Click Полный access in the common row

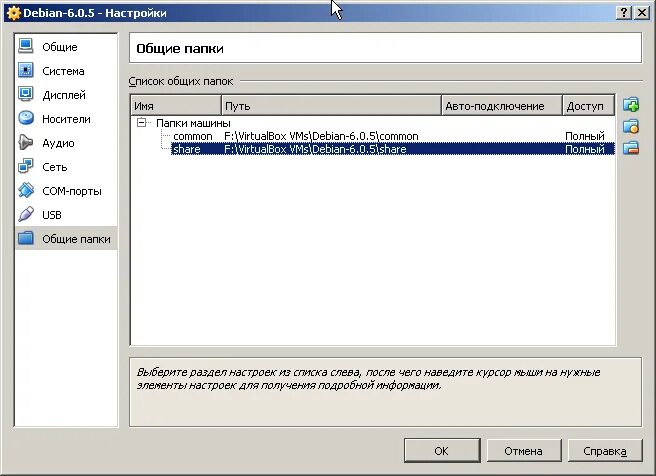tap(584, 136)
